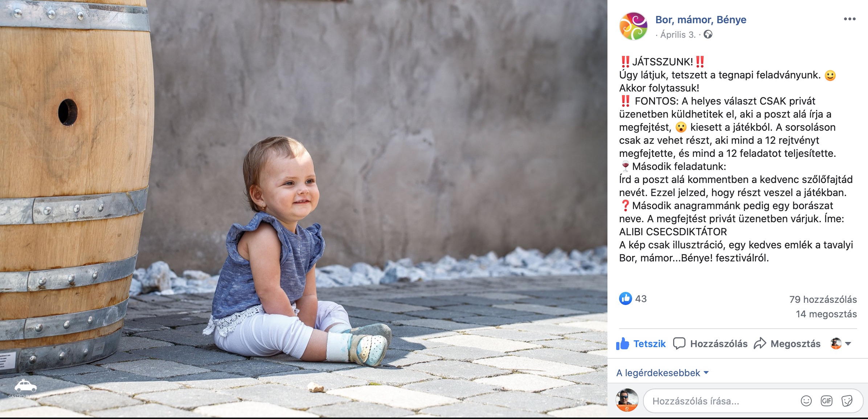Open the photo of the toddler
868x419 pixels.
[304, 209]
